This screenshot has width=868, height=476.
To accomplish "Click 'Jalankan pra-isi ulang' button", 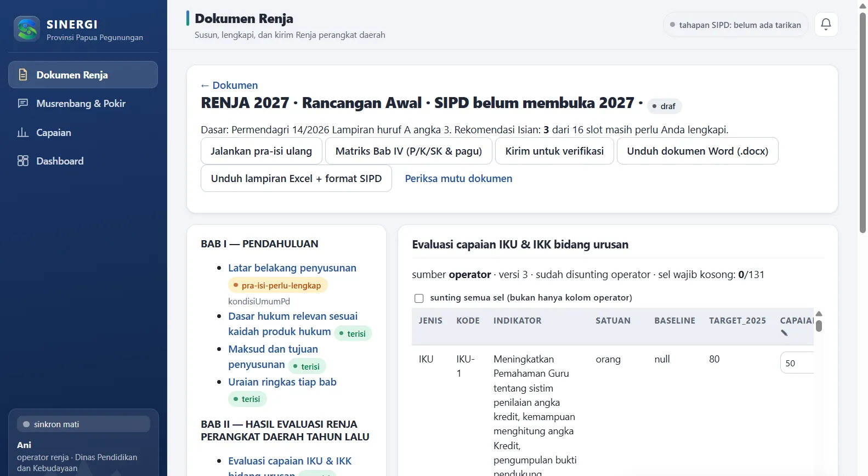I will (261, 151).
